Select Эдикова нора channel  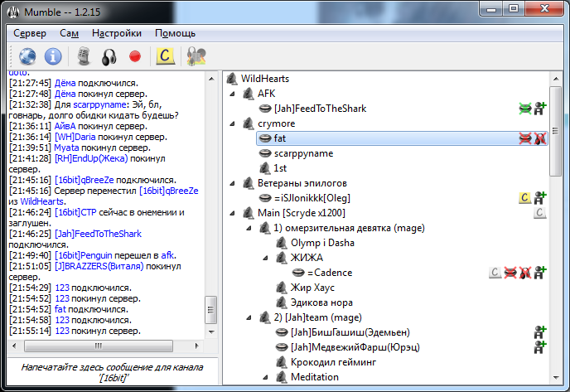pos(321,302)
